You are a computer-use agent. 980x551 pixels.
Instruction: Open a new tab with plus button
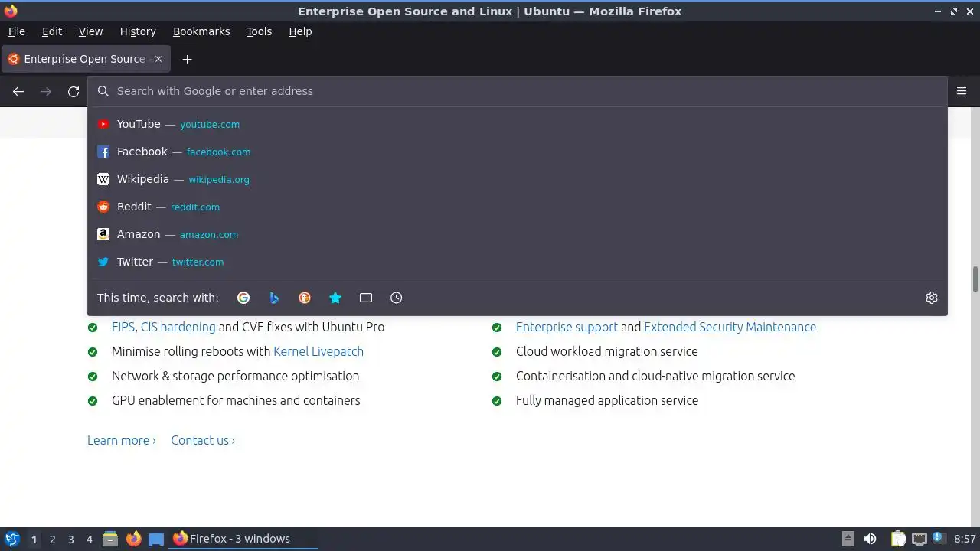click(187, 59)
